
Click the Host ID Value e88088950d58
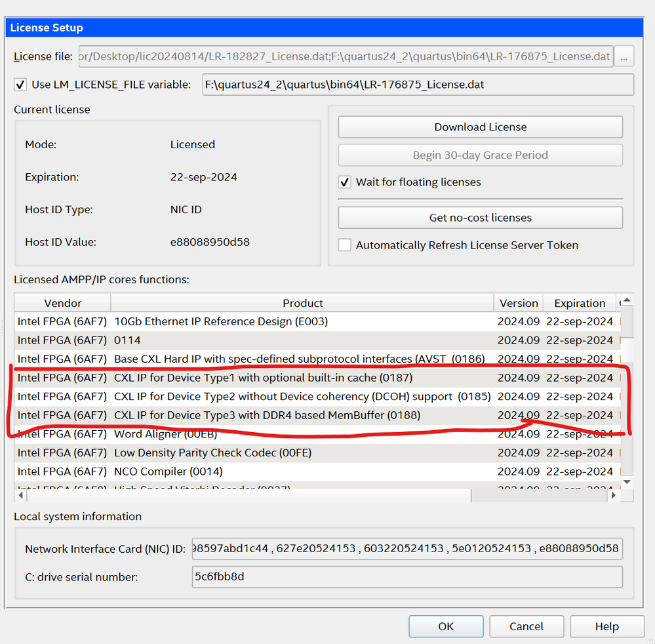tap(210, 242)
